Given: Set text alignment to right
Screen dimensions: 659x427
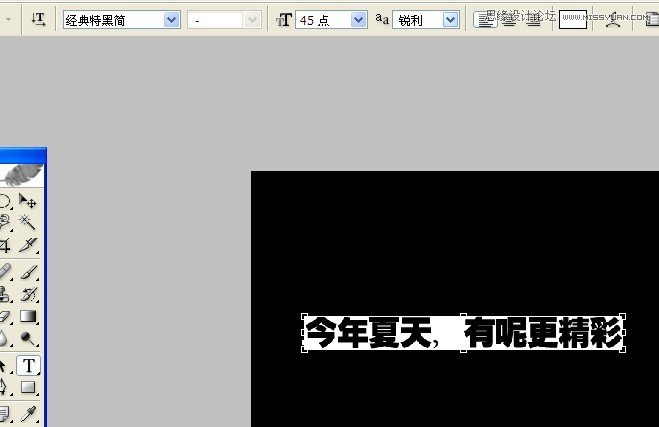Looking at the screenshot, I should (533, 19).
